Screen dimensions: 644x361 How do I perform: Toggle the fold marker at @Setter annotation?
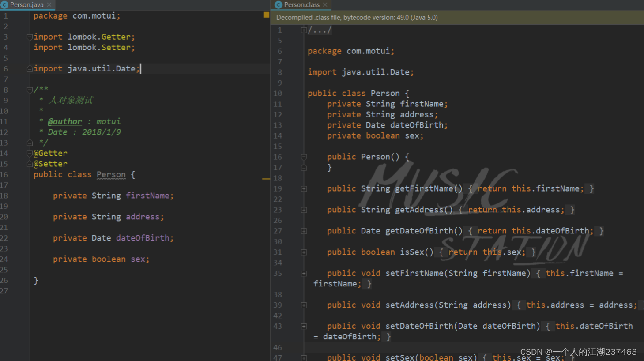pos(30,164)
